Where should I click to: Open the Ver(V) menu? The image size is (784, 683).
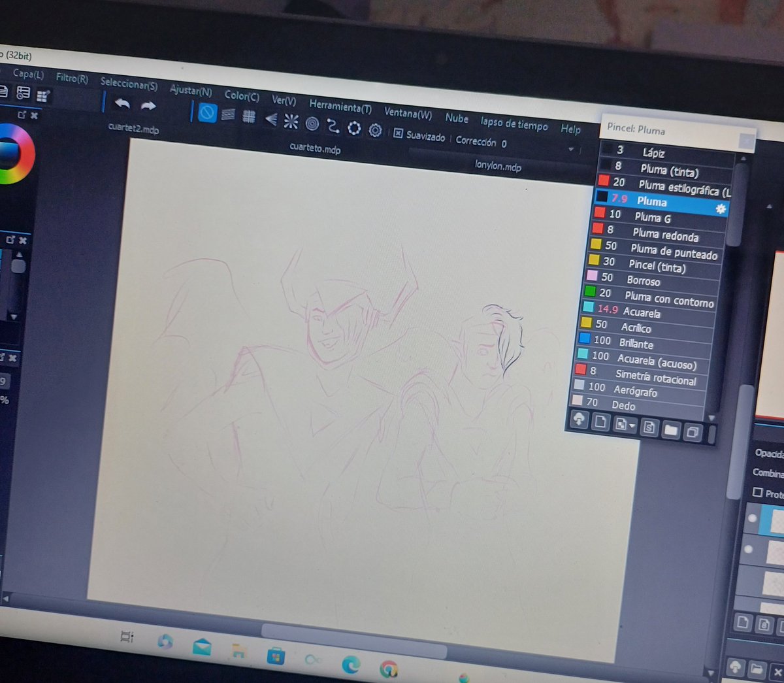click(284, 101)
